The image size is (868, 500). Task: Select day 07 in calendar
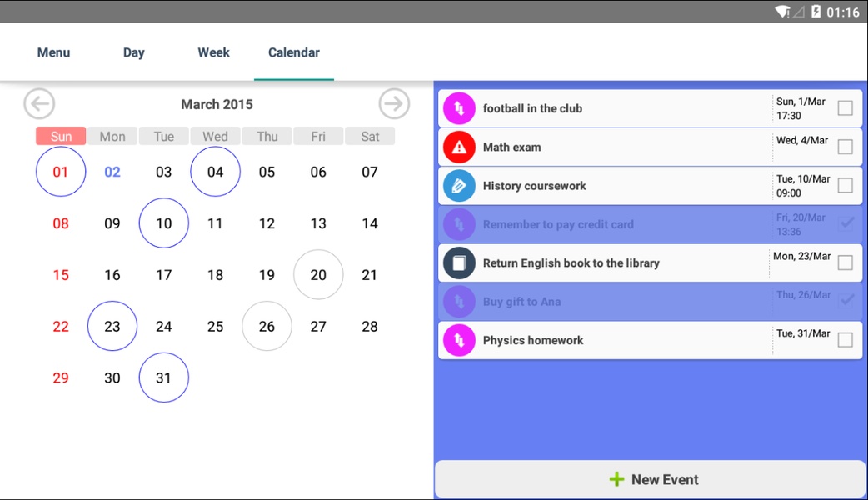pyautogui.click(x=370, y=172)
